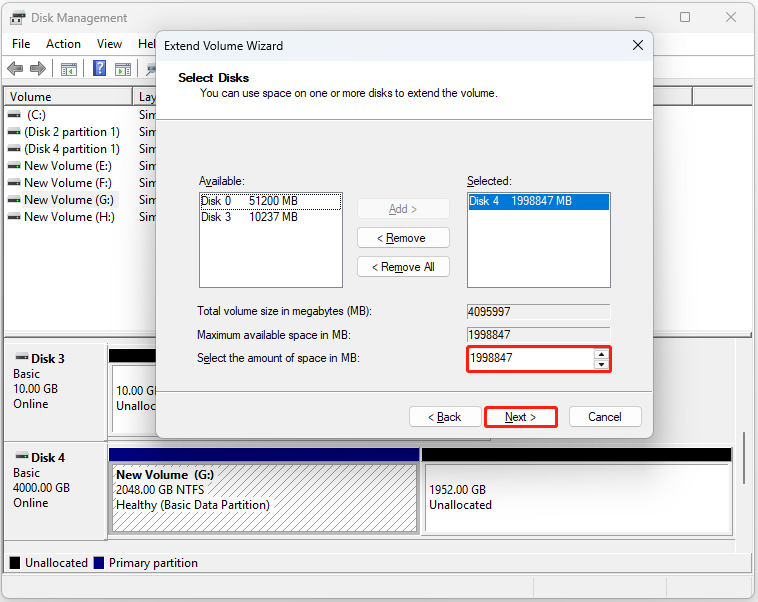Click the Disk 3 10.00 GB unallocated block
The height and width of the screenshot is (602, 758).
[x=134, y=398]
